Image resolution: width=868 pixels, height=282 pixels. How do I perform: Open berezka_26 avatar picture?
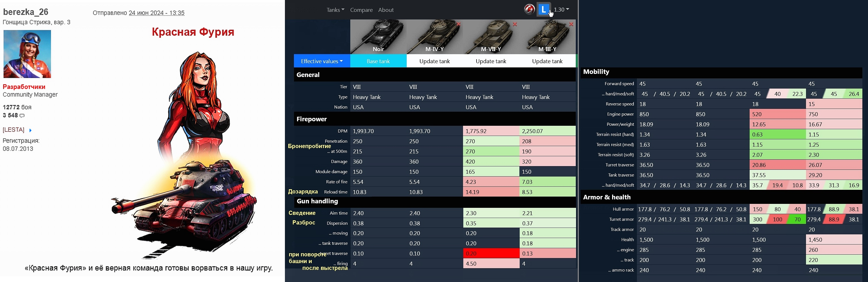(x=27, y=54)
